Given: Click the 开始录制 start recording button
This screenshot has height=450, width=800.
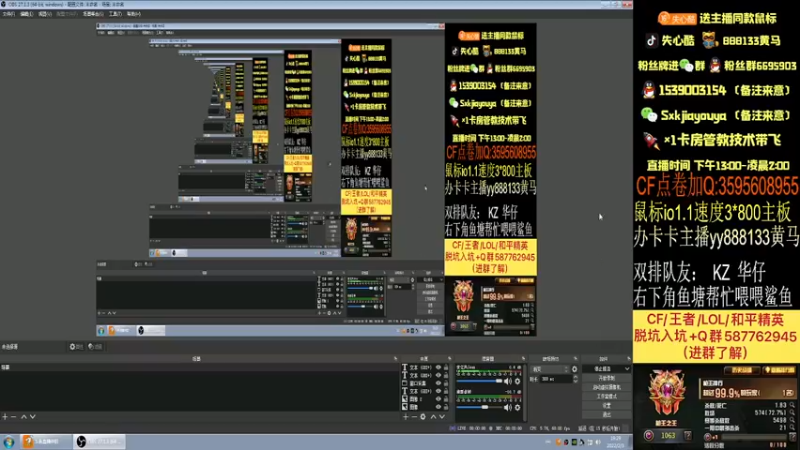Looking at the screenshot, I should coord(607,378).
